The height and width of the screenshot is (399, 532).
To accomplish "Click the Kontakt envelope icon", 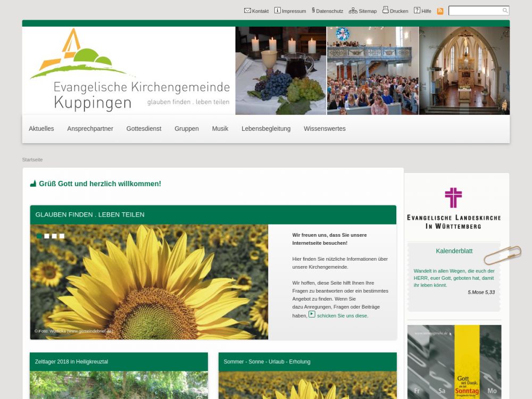I will 247,10.
